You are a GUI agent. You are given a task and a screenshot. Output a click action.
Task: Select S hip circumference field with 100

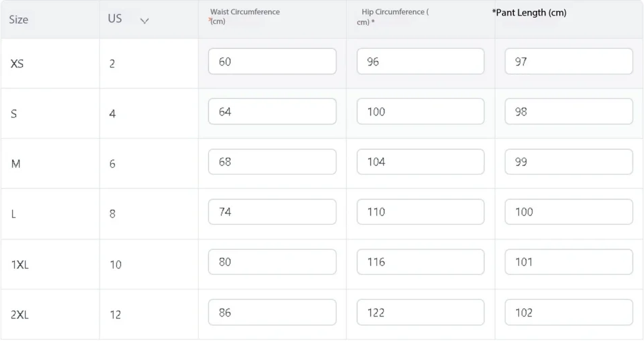(420, 111)
